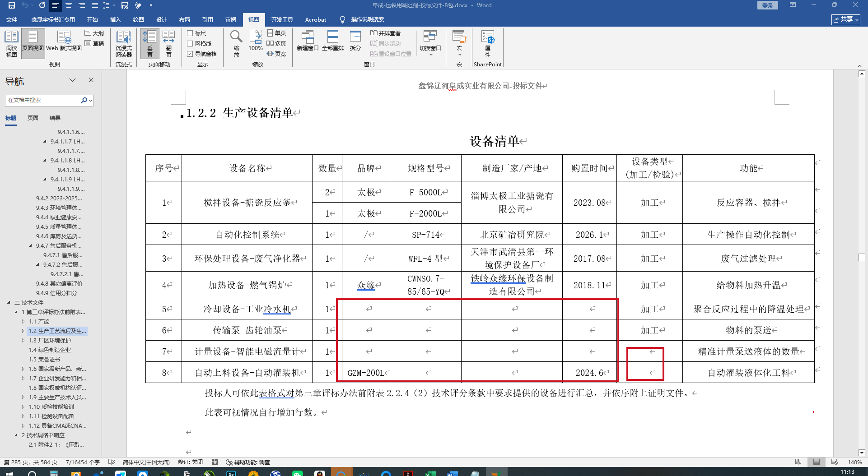Reset zoom to 100%
The width and height of the screenshot is (868, 476).
[256, 42]
